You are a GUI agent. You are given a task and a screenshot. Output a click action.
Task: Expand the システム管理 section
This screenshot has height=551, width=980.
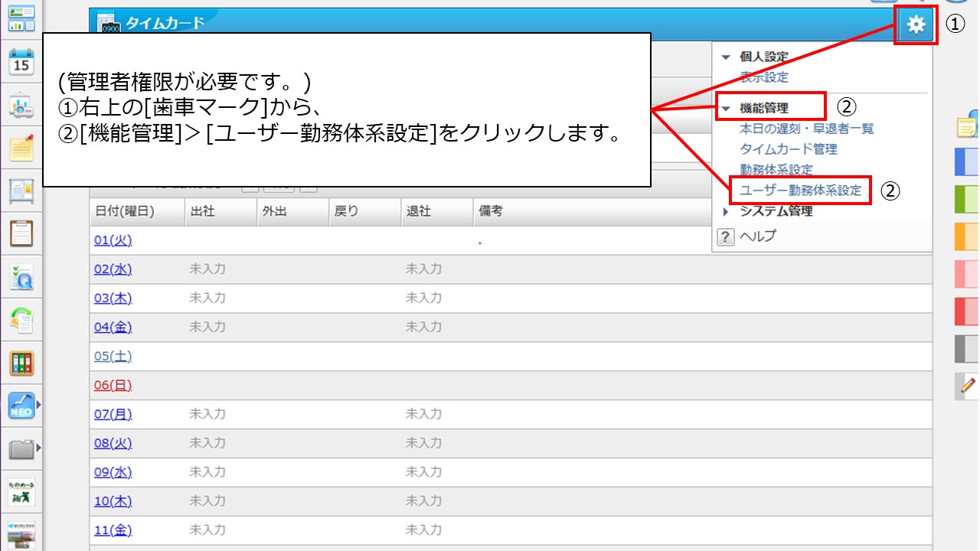point(727,212)
